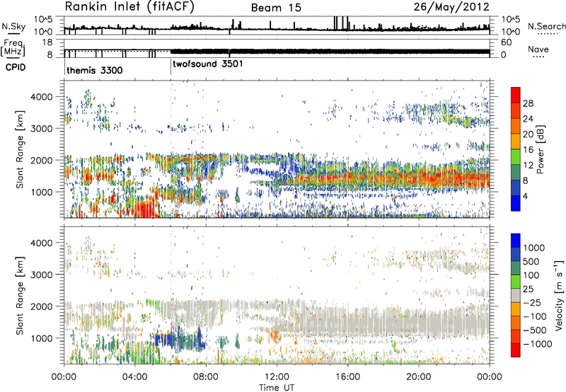
Task: Click the 'themis 3300' CPID text
Action: pyautogui.click(x=95, y=70)
